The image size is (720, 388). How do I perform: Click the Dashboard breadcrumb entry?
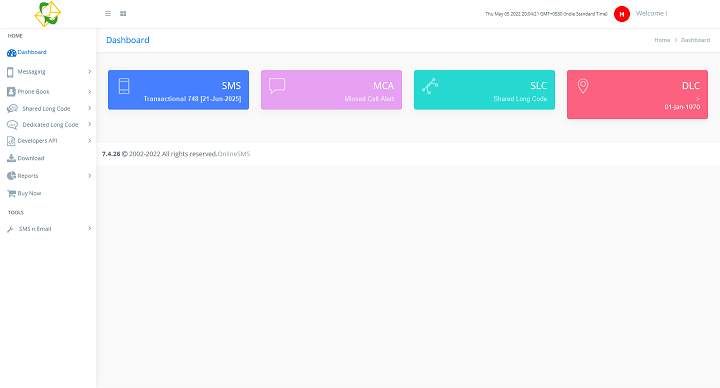(695, 40)
